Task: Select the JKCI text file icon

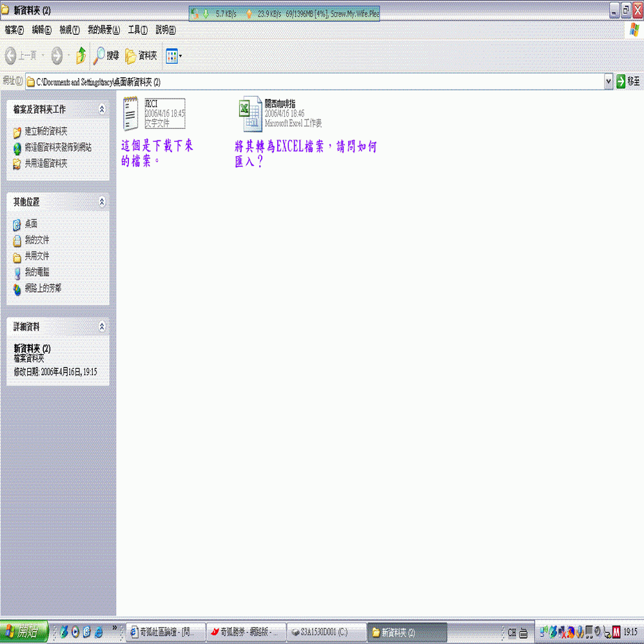Action: (131, 113)
